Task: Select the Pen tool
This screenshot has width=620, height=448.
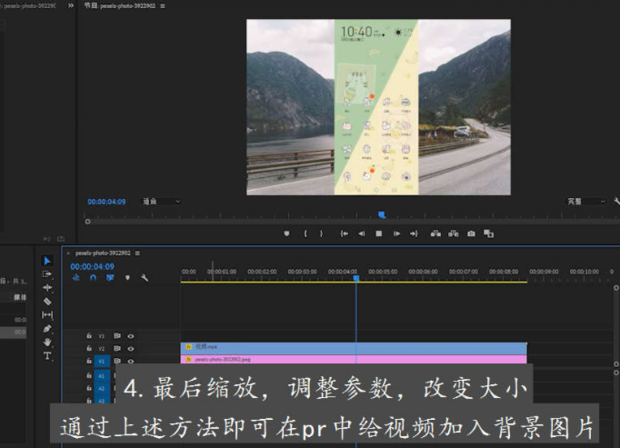Action: point(47,328)
